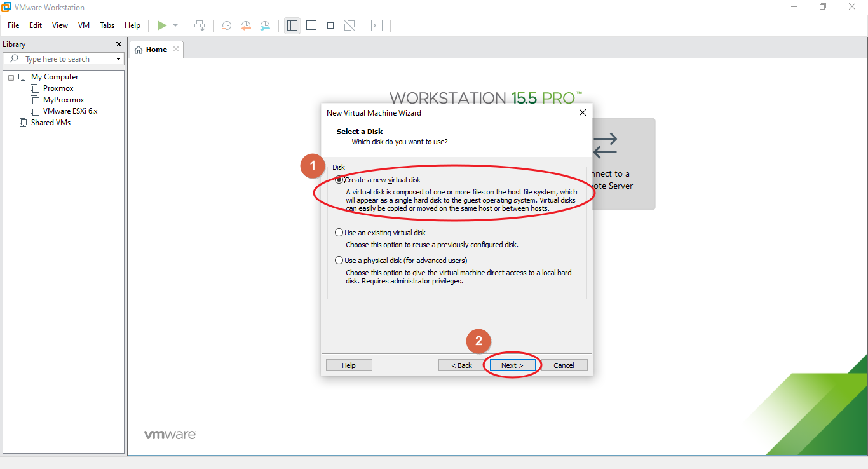
Task: Select Use an existing virtual disk
Action: click(380, 233)
